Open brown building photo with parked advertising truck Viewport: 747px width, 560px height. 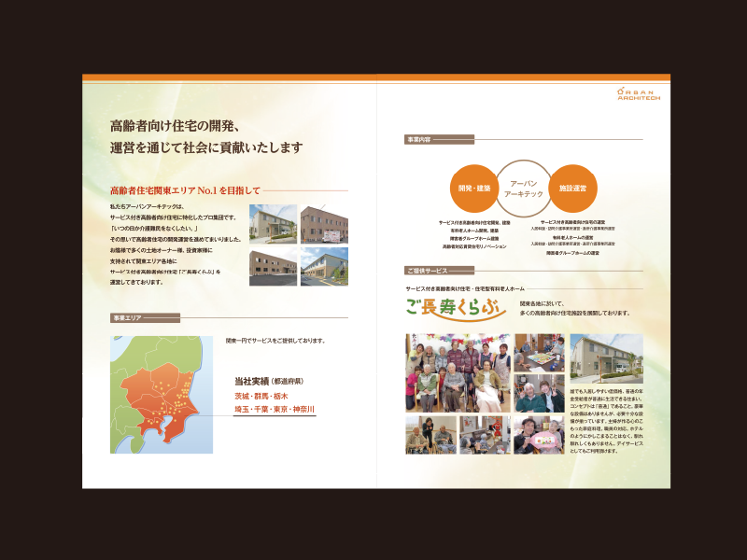(x=324, y=224)
